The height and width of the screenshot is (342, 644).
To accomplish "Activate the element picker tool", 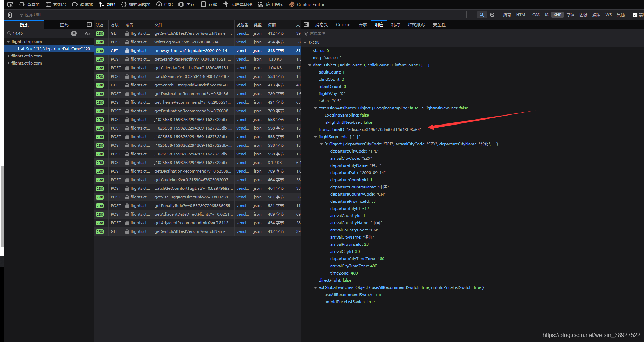I will point(10,4).
